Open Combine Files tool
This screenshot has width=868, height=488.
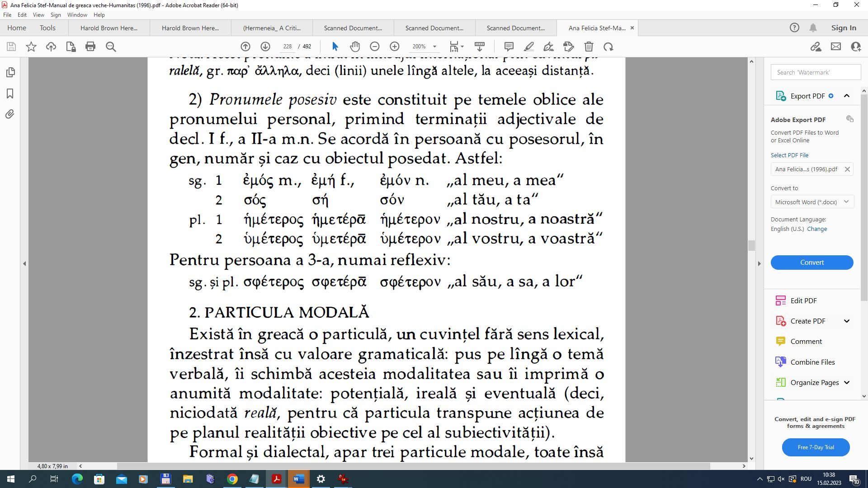[812, 362]
